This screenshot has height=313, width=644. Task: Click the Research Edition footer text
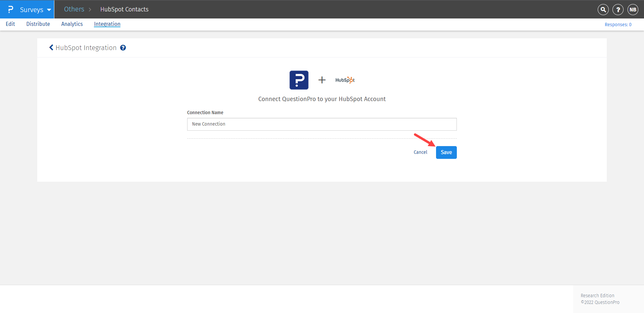(x=597, y=296)
